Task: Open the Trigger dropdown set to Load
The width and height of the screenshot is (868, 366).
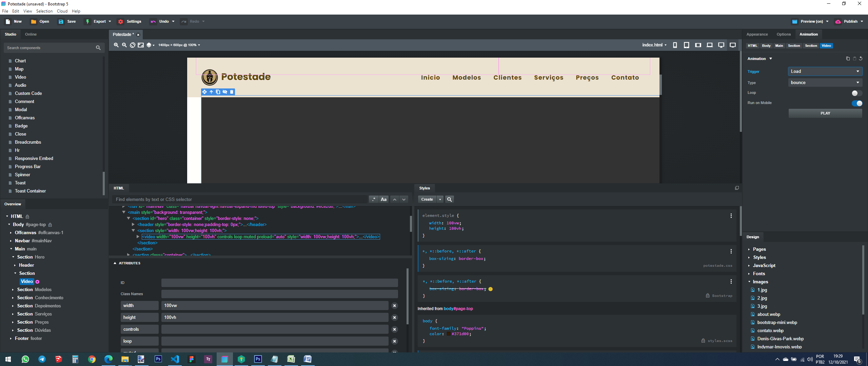Action: click(x=825, y=72)
